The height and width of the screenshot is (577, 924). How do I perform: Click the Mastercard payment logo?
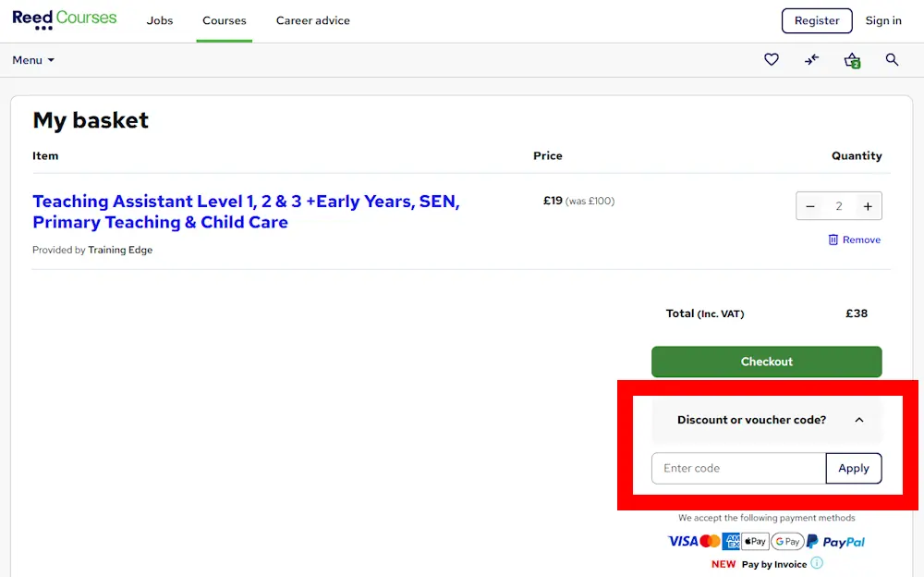[710, 541]
